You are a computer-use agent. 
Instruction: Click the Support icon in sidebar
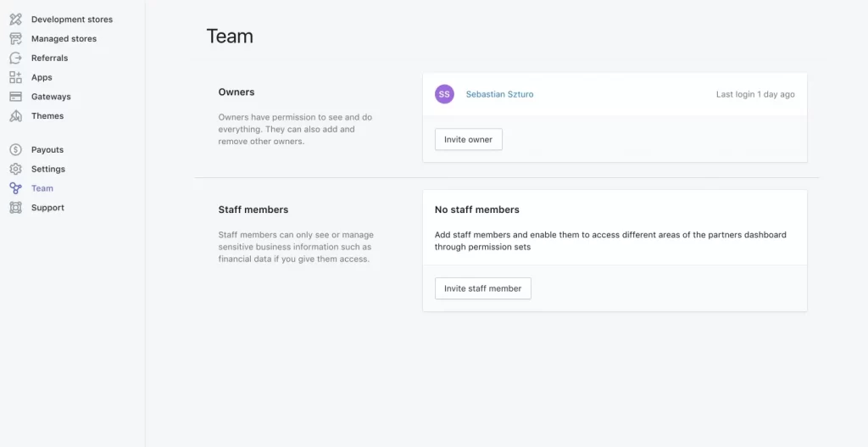pos(15,208)
